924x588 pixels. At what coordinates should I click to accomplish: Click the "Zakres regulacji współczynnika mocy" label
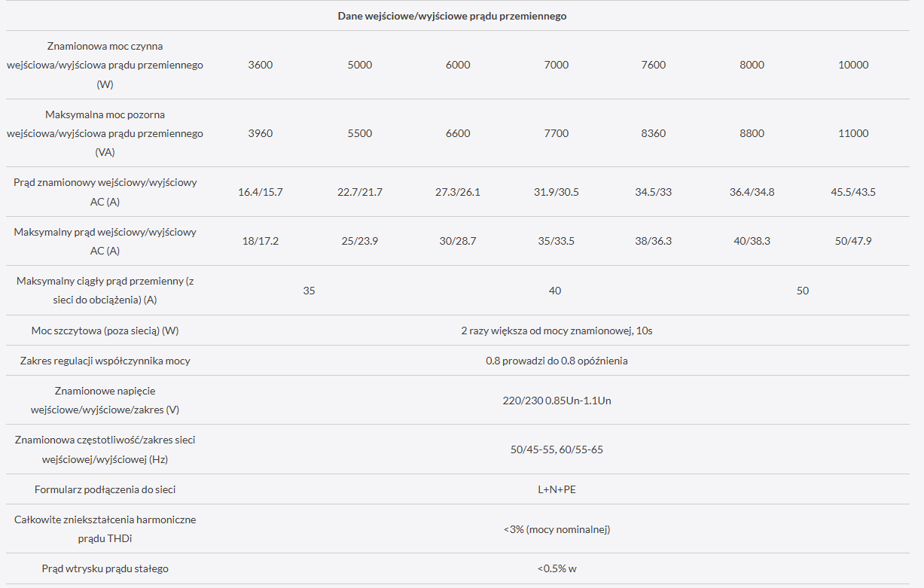point(105,361)
